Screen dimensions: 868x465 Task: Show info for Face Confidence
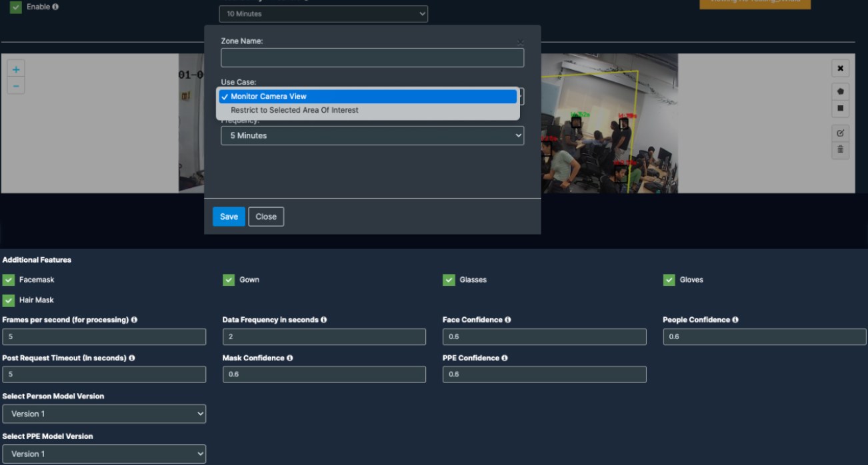pyautogui.click(x=508, y=320)
